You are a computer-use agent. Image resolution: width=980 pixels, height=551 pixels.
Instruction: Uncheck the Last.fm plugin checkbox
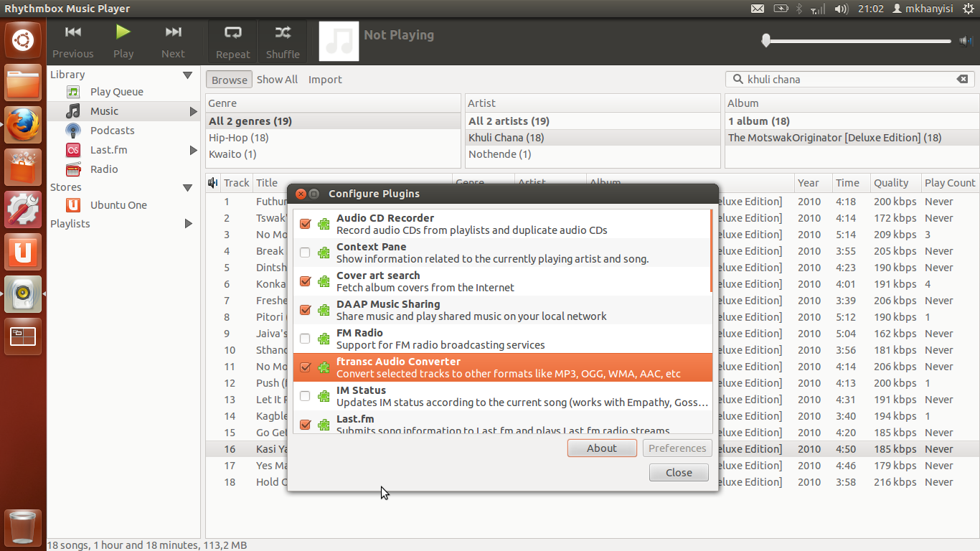(x=305, y=425)
